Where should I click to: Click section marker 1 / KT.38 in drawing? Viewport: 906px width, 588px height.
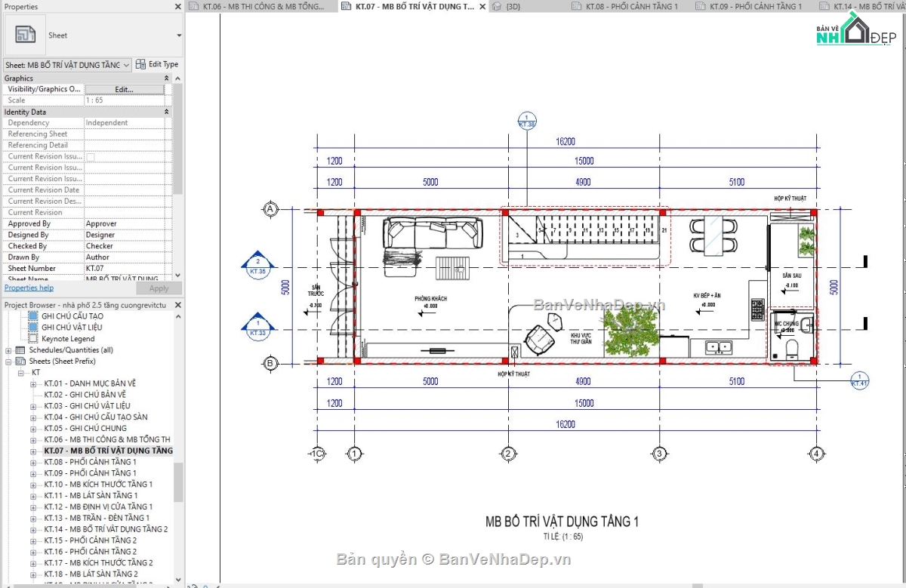(527, 121)
